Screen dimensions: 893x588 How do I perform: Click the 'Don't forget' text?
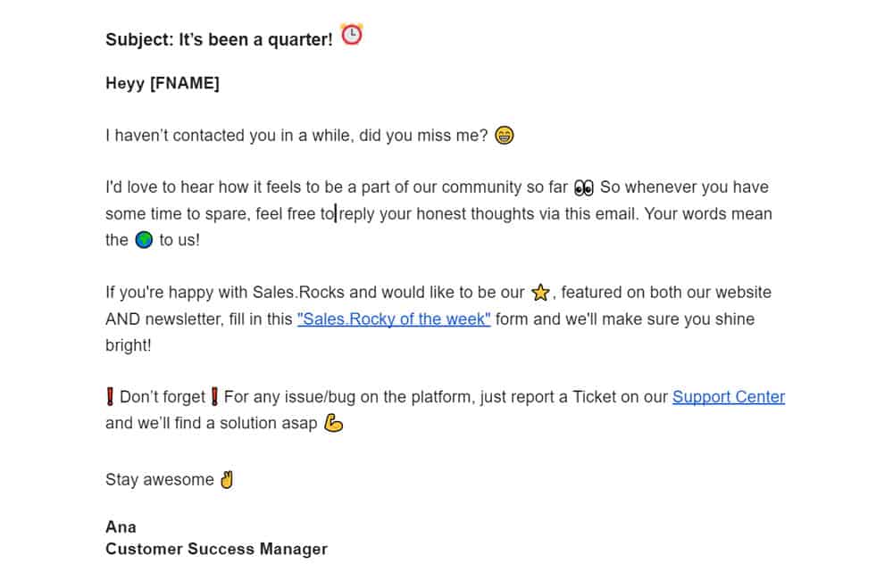click(x=163, y=397)
